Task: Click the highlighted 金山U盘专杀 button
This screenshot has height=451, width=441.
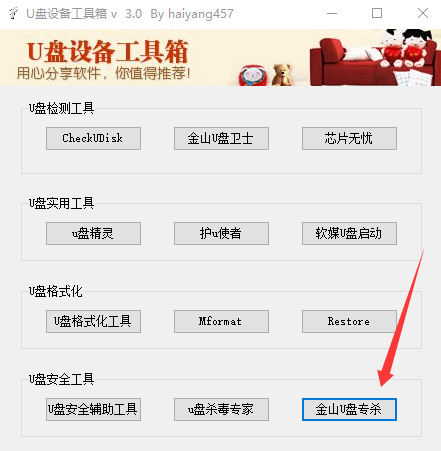Action: [x=349, y=409]
